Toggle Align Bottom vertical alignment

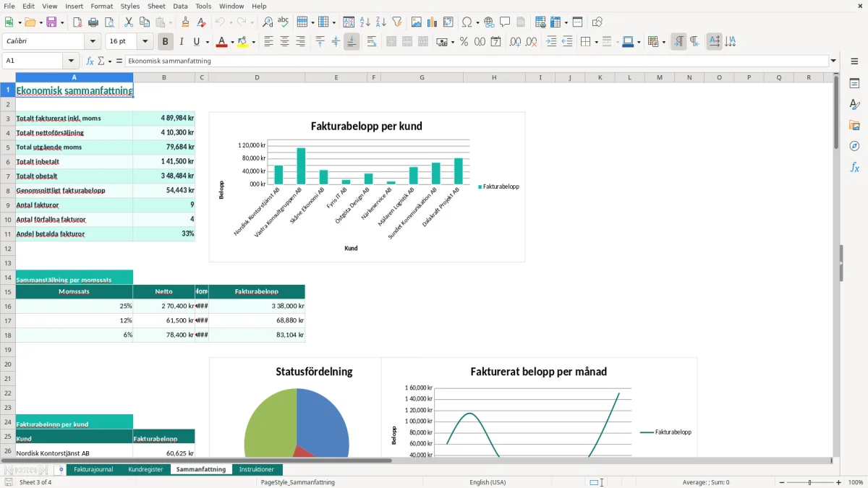click(x=352, y=42)
